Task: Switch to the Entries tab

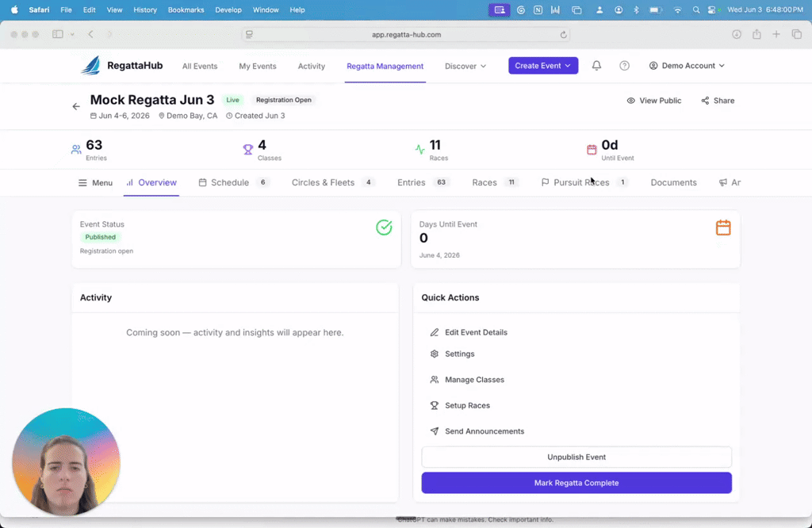Action: point(423,182)
